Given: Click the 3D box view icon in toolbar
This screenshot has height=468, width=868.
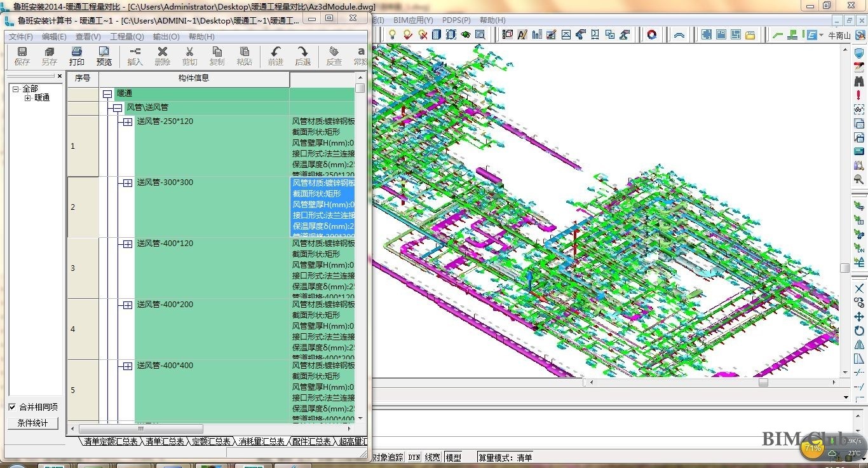Looking at the screenshot, I should pyautogui.click(x=508, y=34).
